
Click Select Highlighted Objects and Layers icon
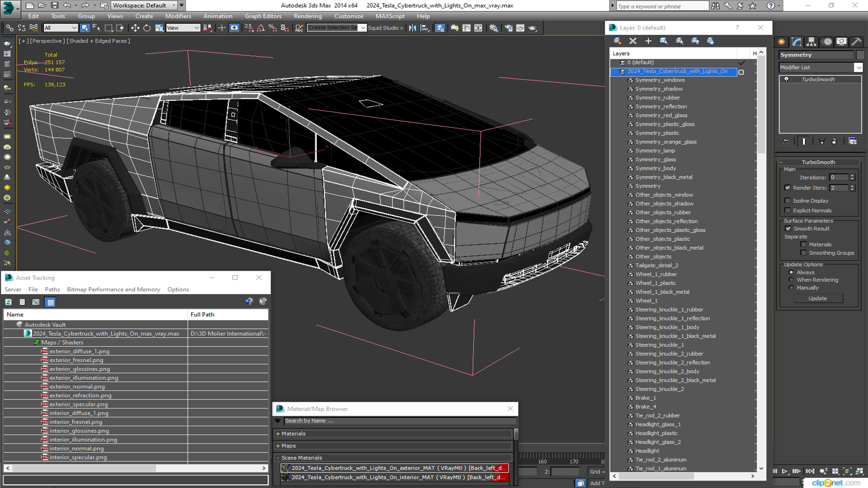(x=664, y=41)
